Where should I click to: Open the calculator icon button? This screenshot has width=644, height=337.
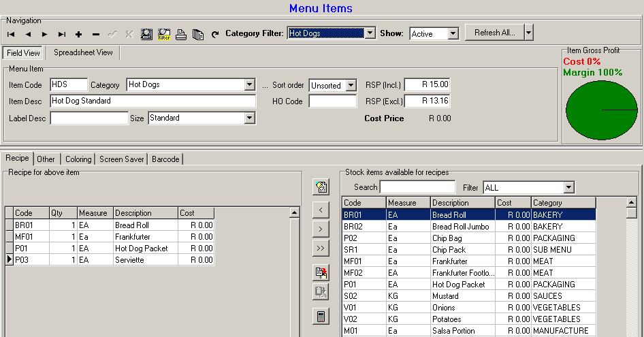(320, 316)
